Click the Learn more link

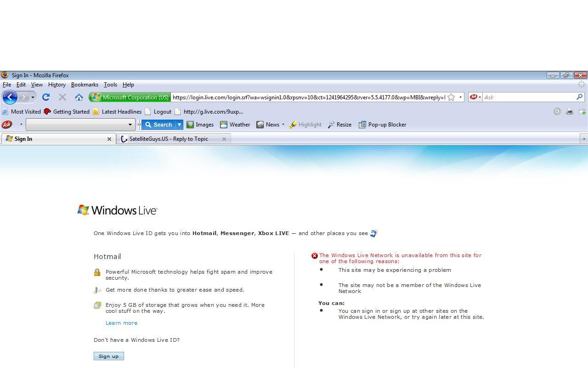121,323
